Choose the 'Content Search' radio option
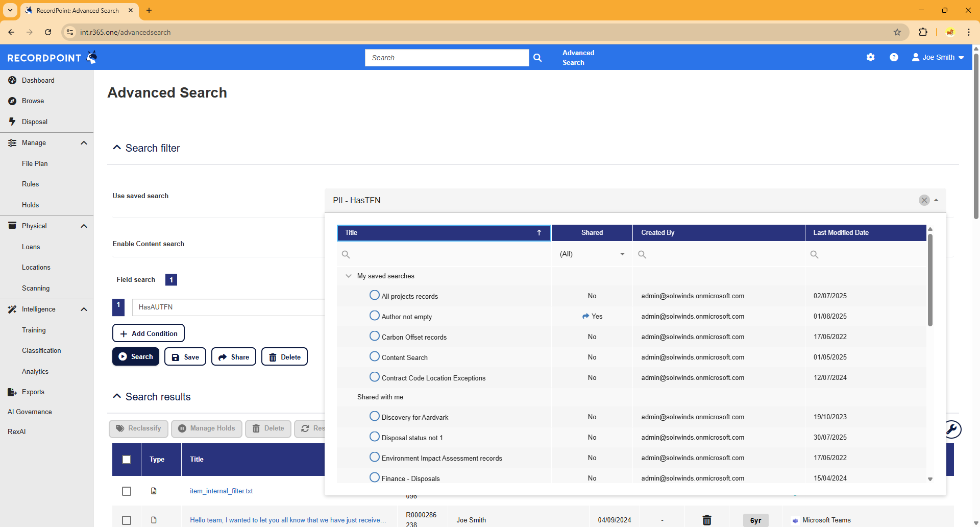The image size is (980, 527). [x=375, y=357]
